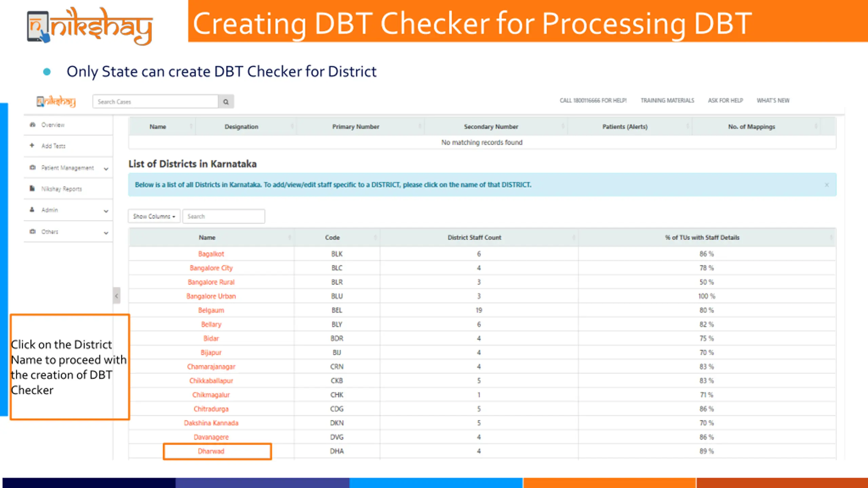Open the Bellary district link

click(211, 324)
